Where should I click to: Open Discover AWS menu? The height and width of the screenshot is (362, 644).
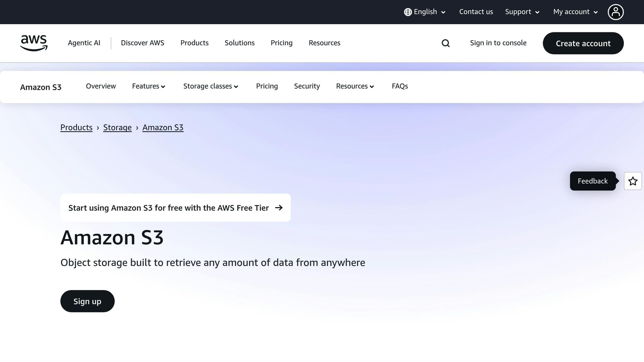point(142,43)
